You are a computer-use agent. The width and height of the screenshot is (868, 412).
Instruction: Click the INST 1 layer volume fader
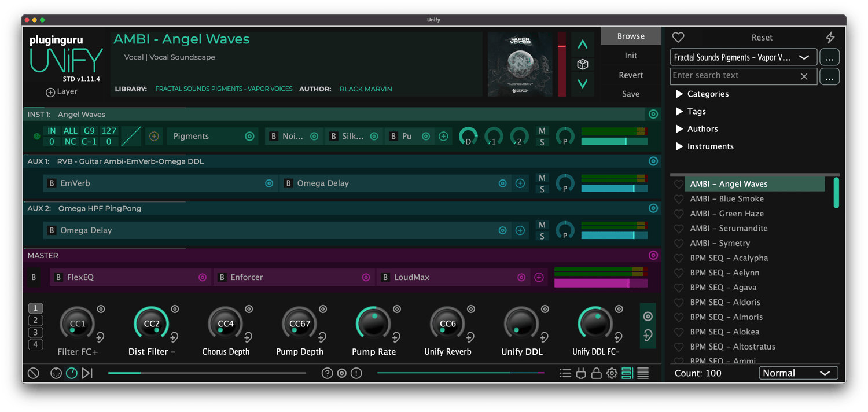614,142
